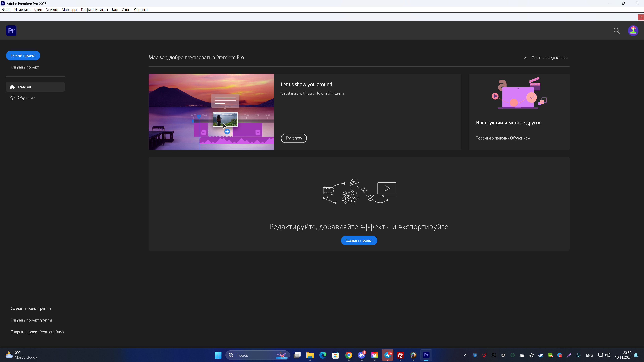Click Создать проект группы

pyautogui.click(x=31, y=308)
